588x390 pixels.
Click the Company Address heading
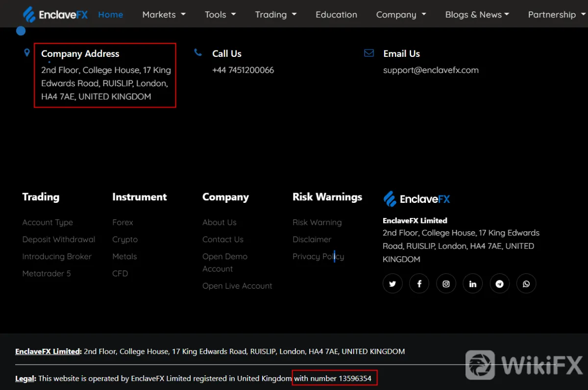[80, 54]
